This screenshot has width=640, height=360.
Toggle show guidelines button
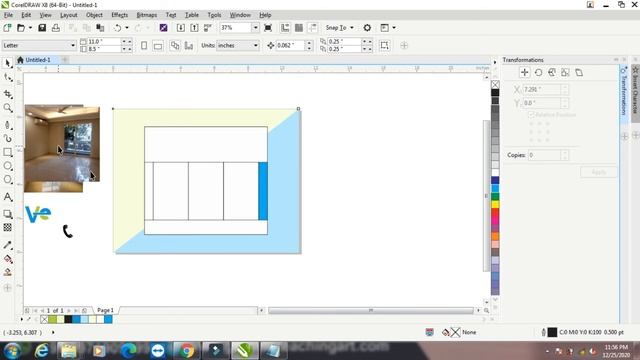coord(313,28)
